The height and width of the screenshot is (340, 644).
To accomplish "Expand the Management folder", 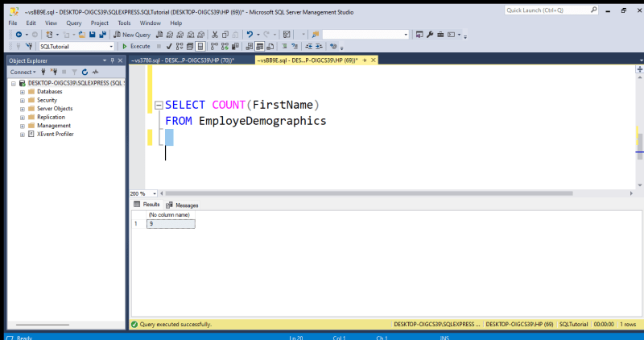I will (x=23, y=126).
